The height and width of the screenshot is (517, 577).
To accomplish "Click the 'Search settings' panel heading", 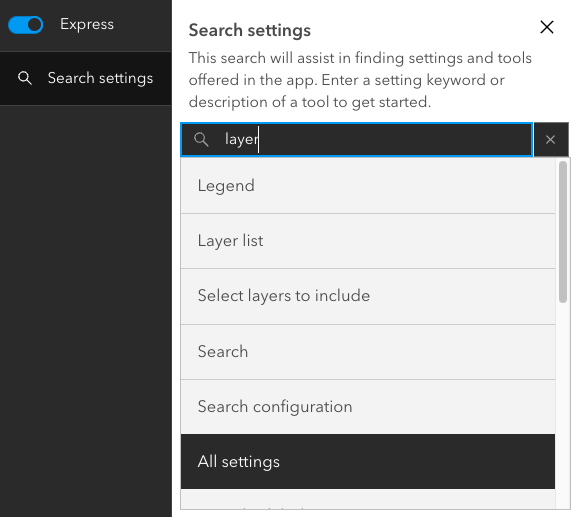I will pos(249,30).
